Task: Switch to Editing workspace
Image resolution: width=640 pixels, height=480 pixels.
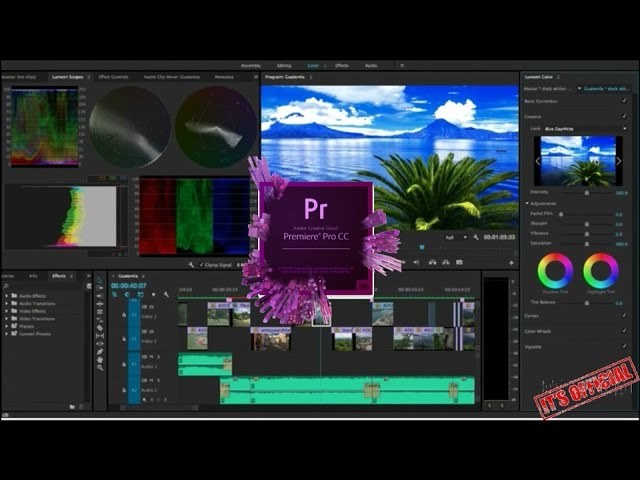Action: (x=284, y=66)
